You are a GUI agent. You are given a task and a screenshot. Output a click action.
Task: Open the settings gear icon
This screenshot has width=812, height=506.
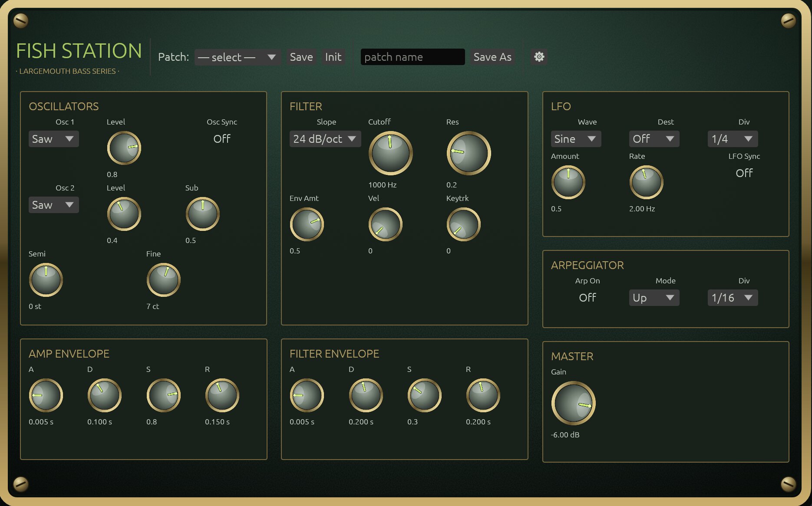click(539, 57)
